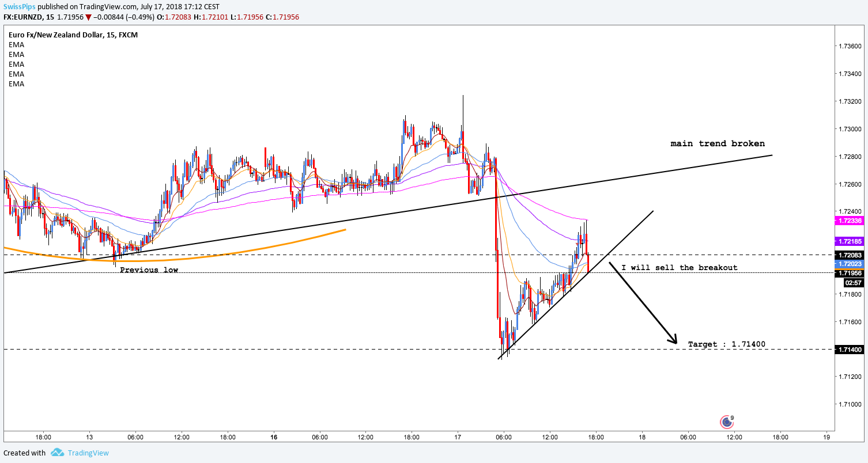Click the 1.73600 price axis label

(850, 46)
